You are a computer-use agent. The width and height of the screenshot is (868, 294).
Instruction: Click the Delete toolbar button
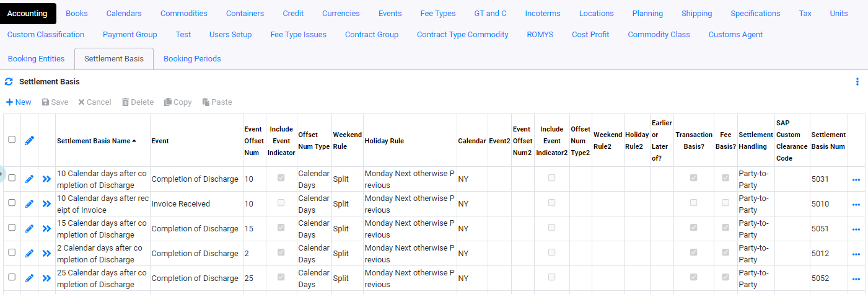click(x=138, y=102)
